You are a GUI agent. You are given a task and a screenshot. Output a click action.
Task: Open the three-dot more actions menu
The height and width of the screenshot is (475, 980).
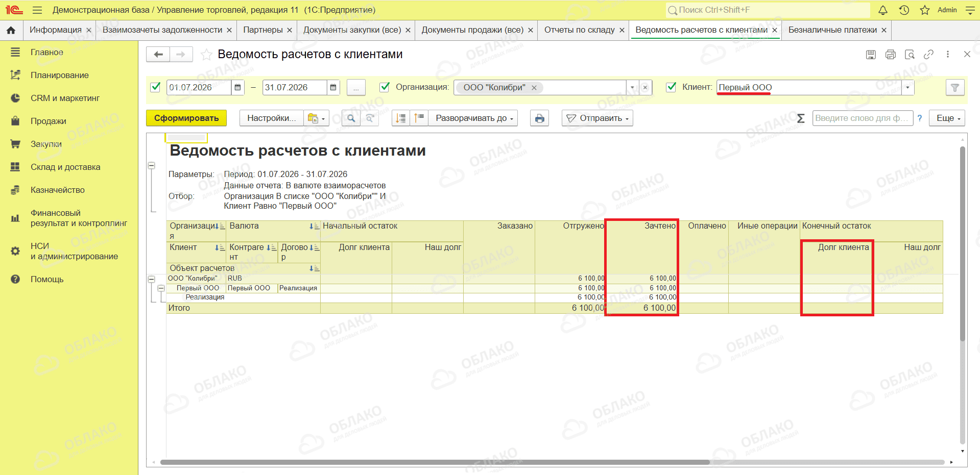[948, 55]
